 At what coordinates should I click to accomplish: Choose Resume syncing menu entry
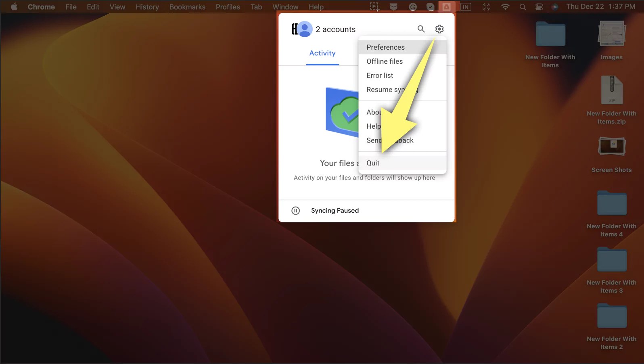[402, 90]
